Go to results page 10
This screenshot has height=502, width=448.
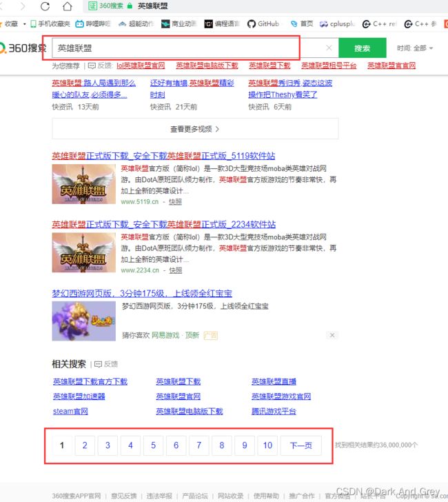(267, 445)
